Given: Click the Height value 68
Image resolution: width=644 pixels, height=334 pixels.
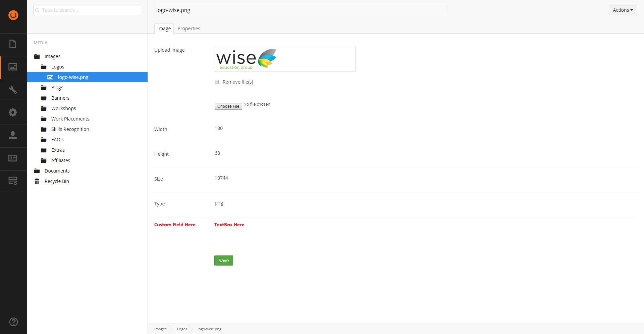Looking at the screenshot, I should [x=217, y=153].
